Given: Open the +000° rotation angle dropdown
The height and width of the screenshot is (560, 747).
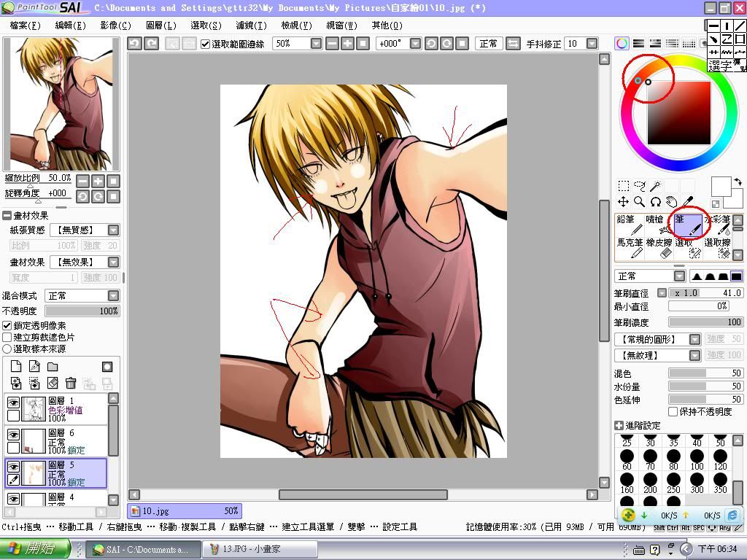Looking at the screenshot, I should [x=415, y=44].
